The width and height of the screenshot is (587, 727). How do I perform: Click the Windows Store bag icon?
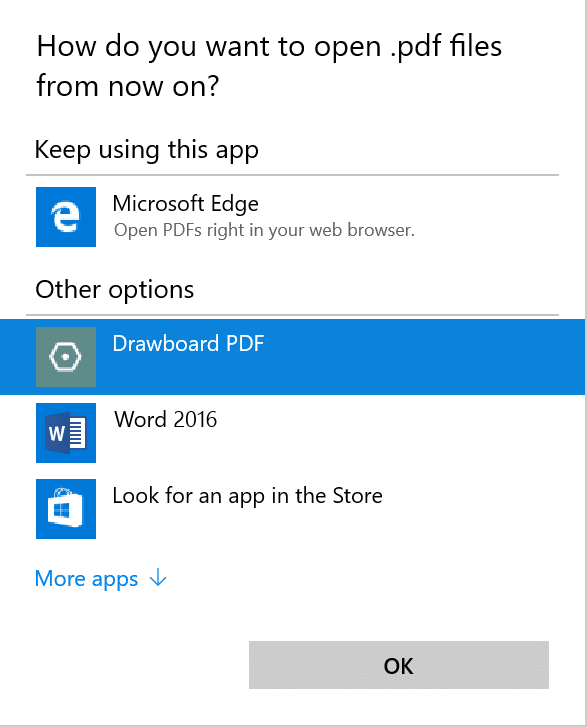(66, 509)
